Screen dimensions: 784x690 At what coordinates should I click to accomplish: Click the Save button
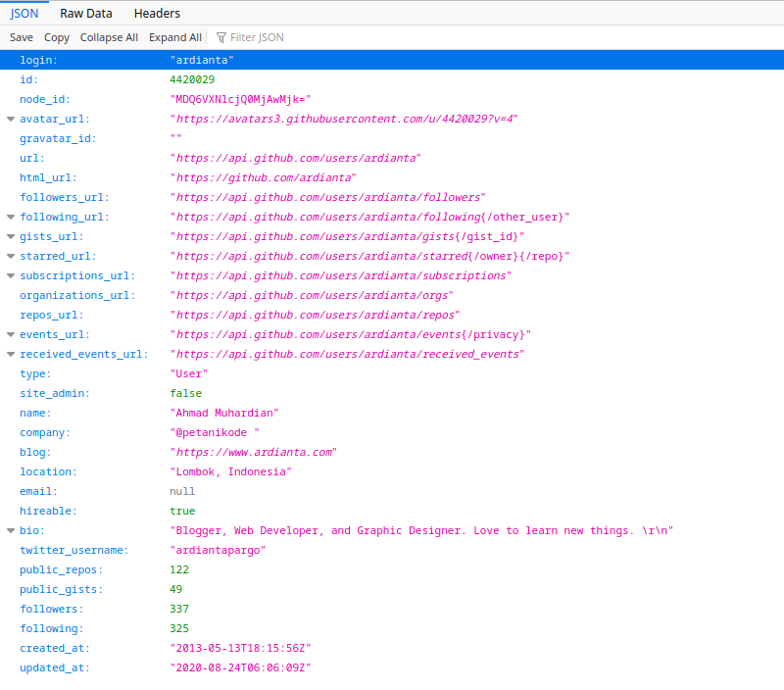(x=21, y=37)
